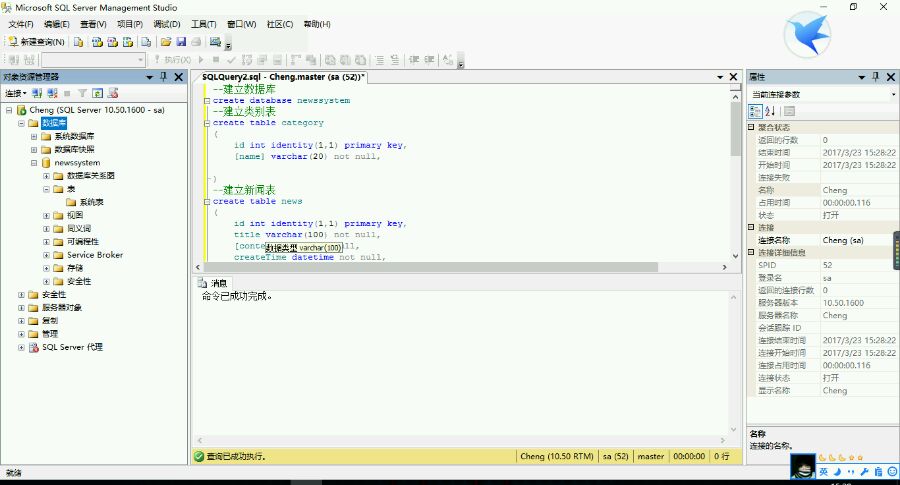Click the Database Engine Query icon
The image size is (900, 485).
tap(79, 42)
